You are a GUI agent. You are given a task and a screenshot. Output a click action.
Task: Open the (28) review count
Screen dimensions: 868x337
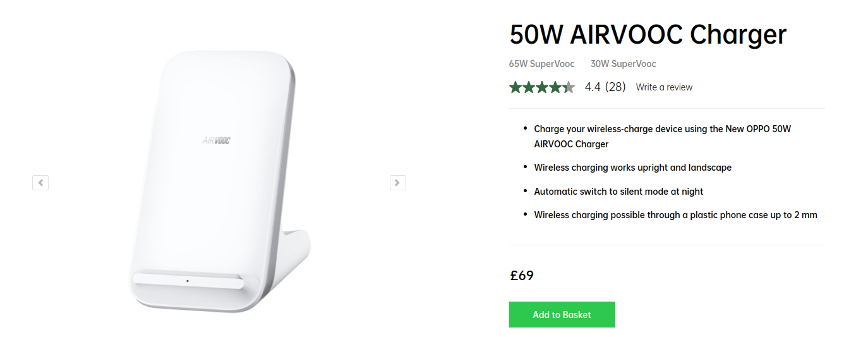tap(615, 87)
